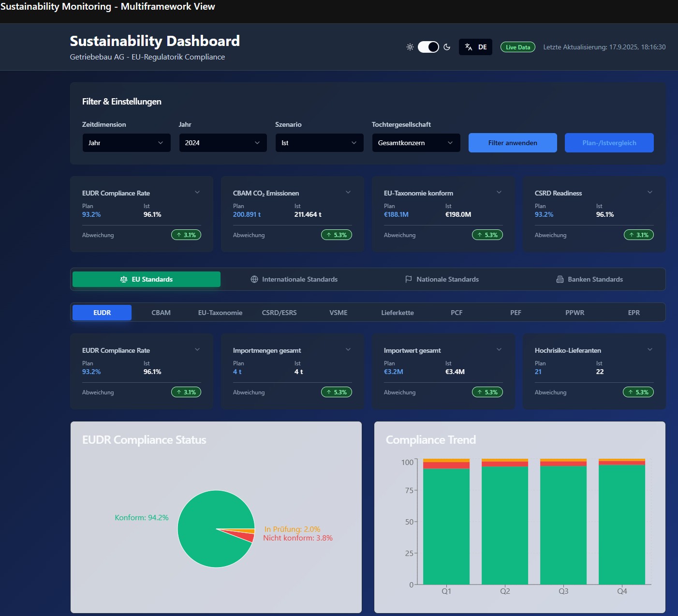678x616 pixels.
Task: Select the Lieferkette tab
Action: click(x=397, y=313)
